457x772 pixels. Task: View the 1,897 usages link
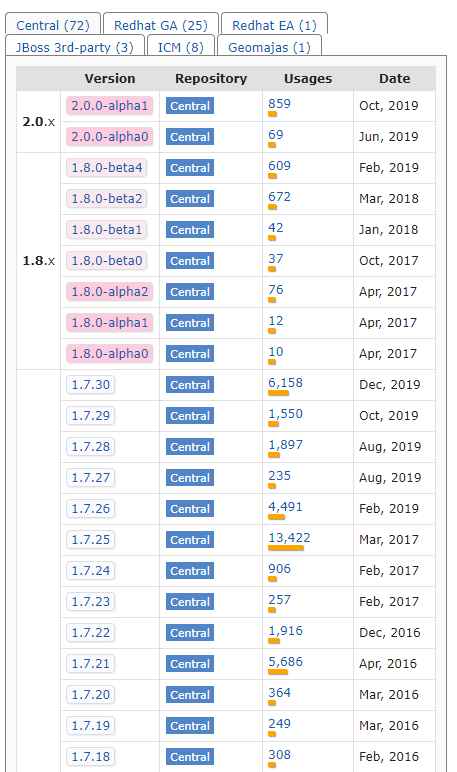tap(285, 445)
